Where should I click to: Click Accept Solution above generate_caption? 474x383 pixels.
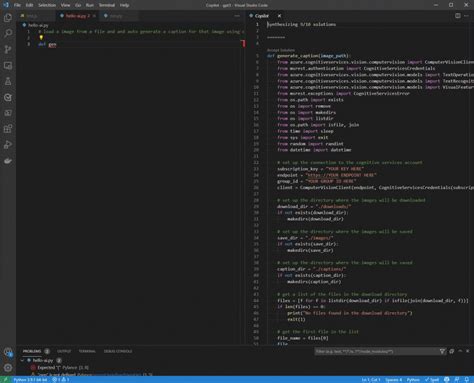[x=281, y=50]
